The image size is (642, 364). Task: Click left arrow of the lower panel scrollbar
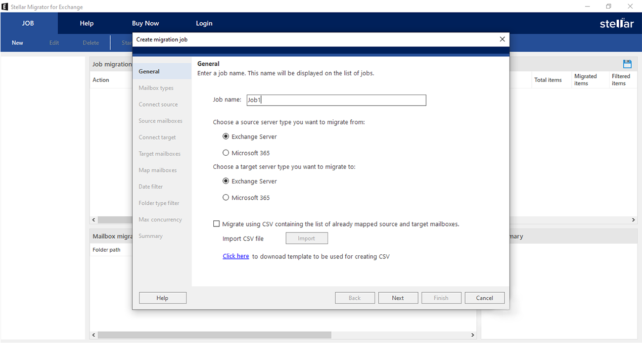(94, 335)
